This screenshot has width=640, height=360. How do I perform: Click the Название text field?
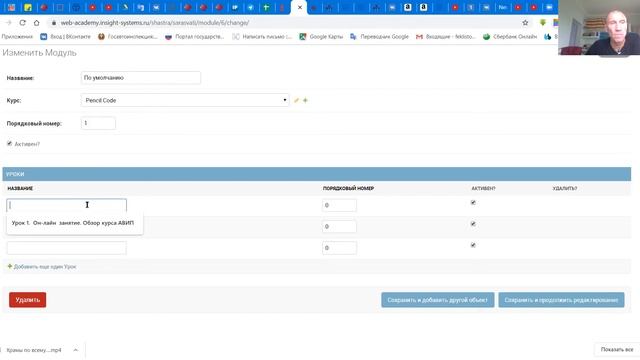point(141,78)
